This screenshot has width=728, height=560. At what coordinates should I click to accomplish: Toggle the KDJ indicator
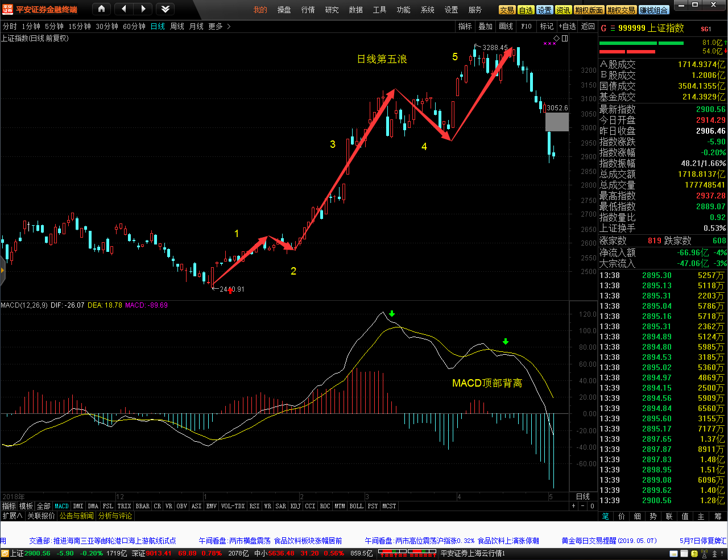(295, 506)
